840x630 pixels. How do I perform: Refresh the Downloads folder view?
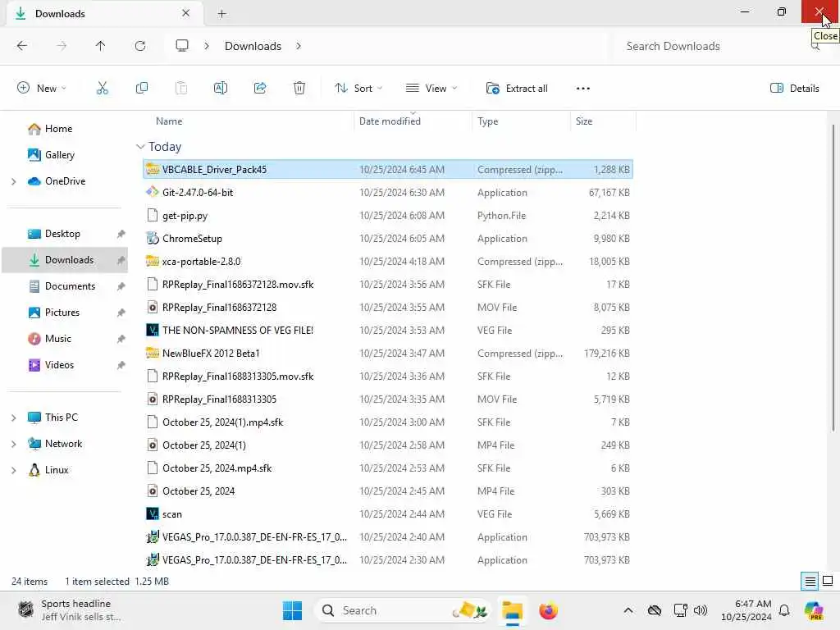coord(140,46)
